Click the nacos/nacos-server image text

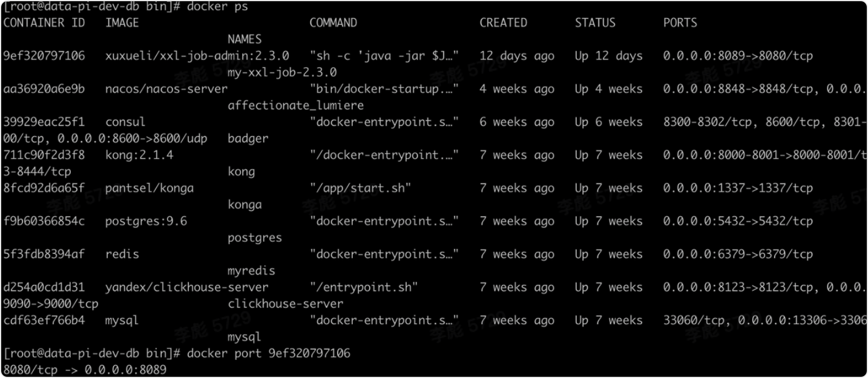pyautogui.click(x=166, y=89)
